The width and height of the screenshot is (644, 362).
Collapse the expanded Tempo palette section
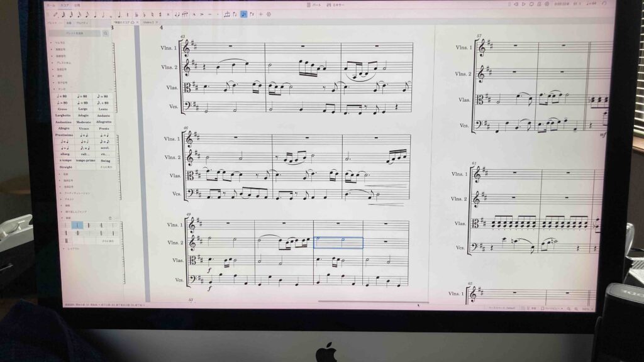(53, 89)
